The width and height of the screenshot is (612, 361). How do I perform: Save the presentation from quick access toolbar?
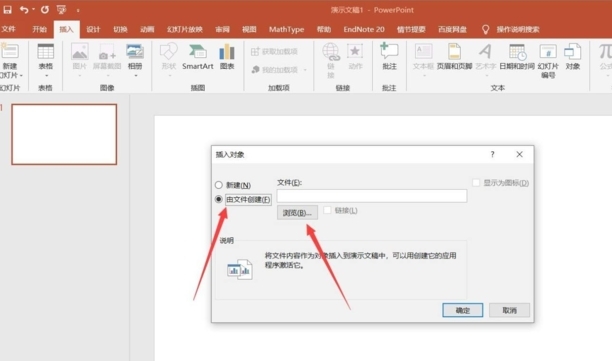pos(7,10)
